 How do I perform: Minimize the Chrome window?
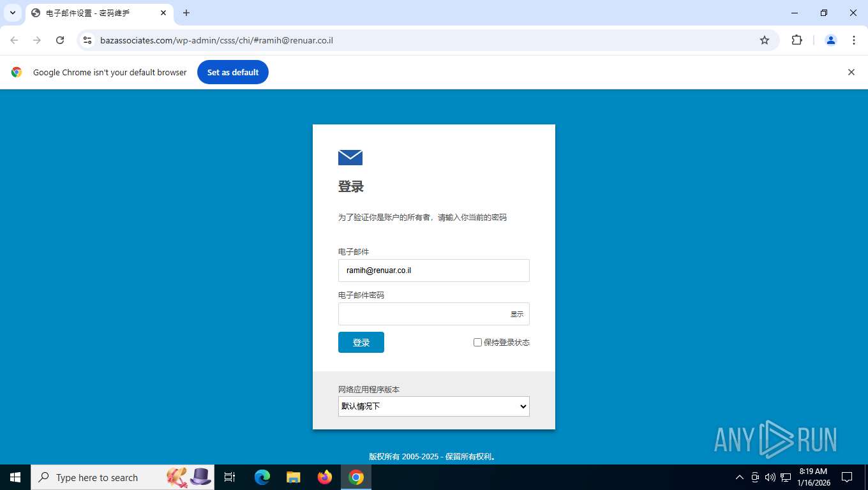click(x=795, y=13)
